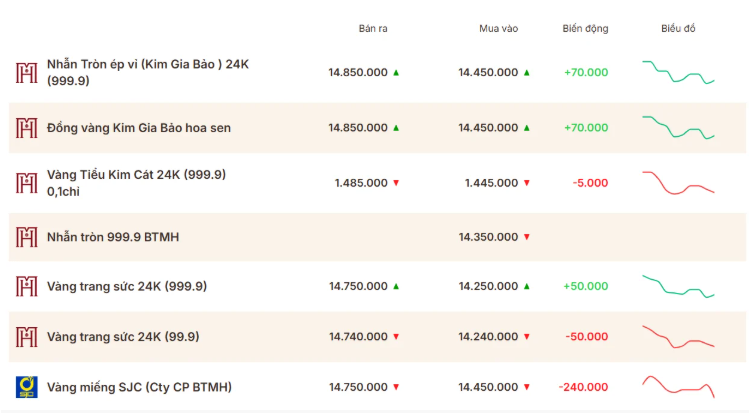The width and height of the screenshot is (749, 413).
Task: Click the -240.000 change value
Action: (583, 387)
